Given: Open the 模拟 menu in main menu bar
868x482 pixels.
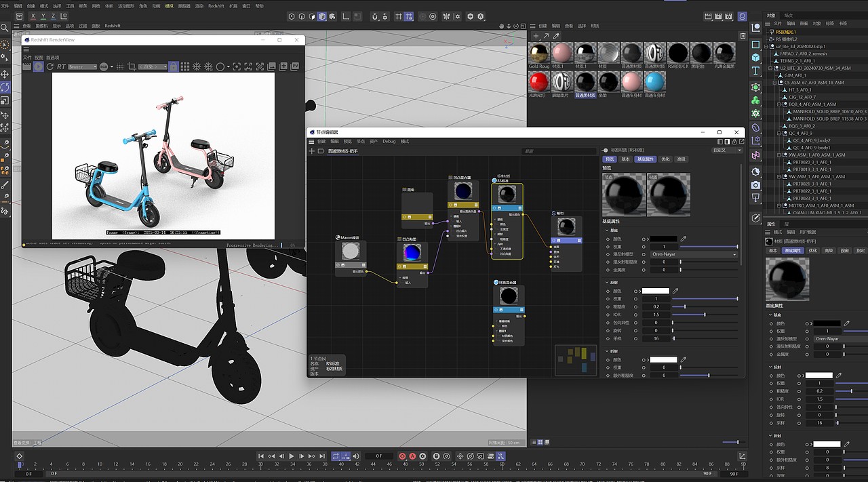Looking at the screenshot, I should [168, 5].
